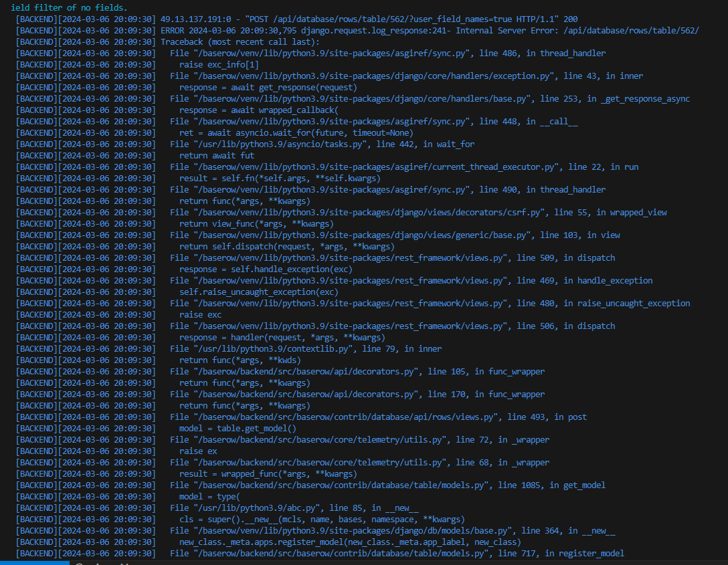Click the "cls = super().__new__" line
Viewport: 728px width, 565px height.
click(323, 519)
